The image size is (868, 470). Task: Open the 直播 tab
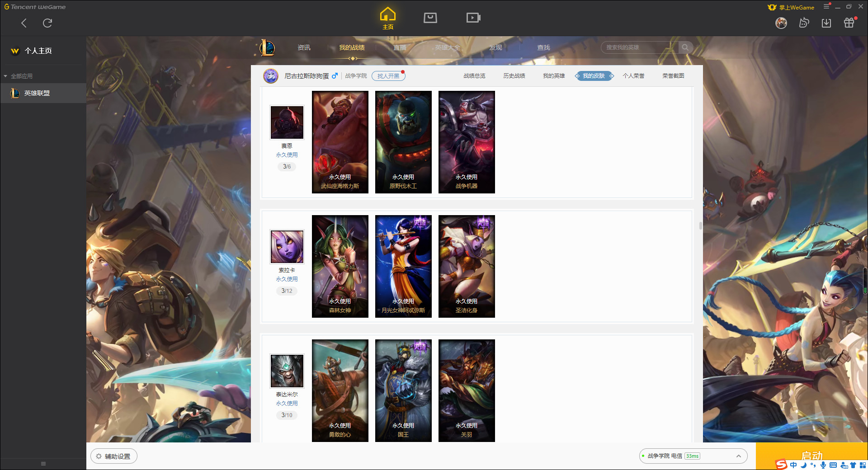pos(400,47)
